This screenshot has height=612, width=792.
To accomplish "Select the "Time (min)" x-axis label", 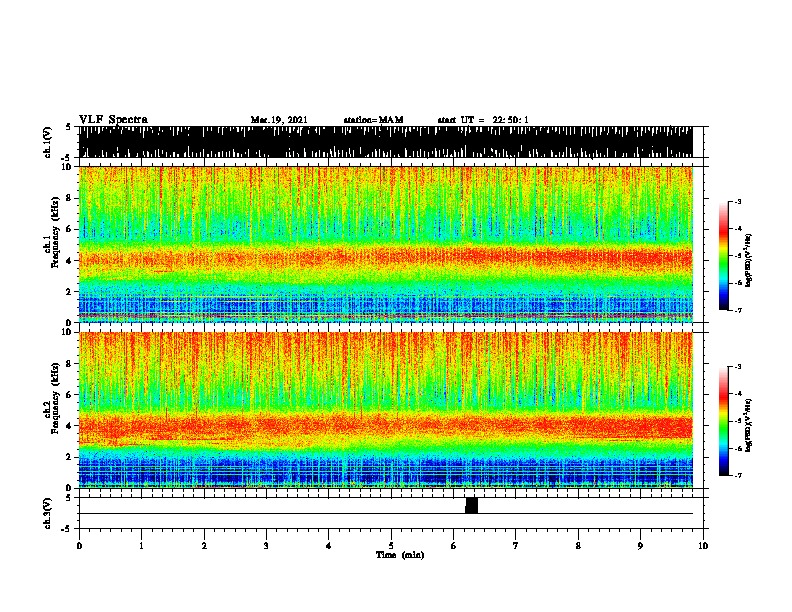I will tap(400, 555).
